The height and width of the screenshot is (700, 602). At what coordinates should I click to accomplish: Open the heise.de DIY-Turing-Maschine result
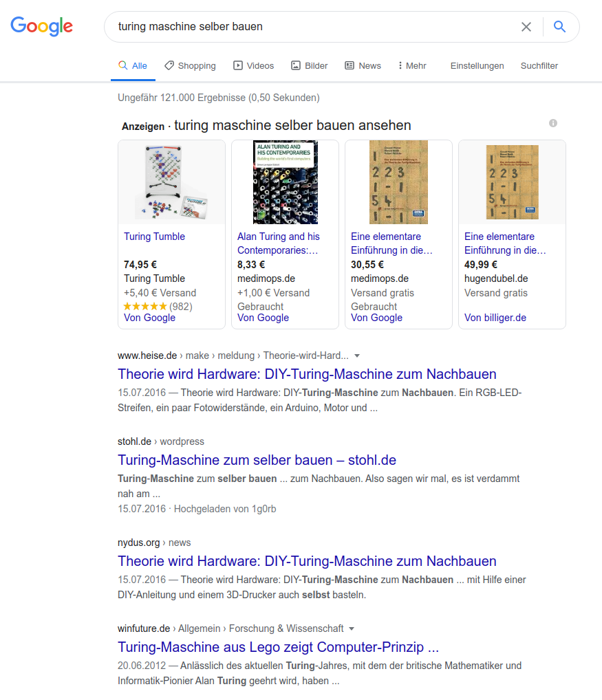(307, 374)
